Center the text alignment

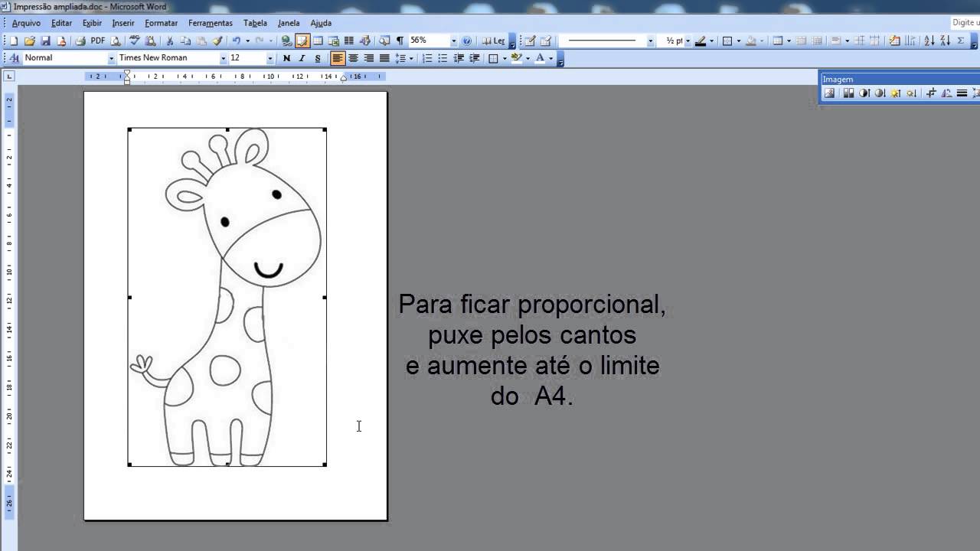tap(353, 58)
